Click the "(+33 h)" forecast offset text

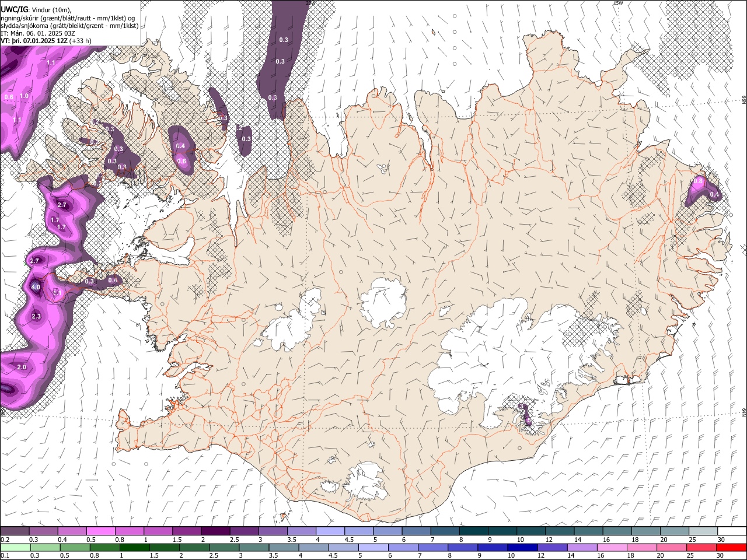pyautogui.click(x=81, y=41)
